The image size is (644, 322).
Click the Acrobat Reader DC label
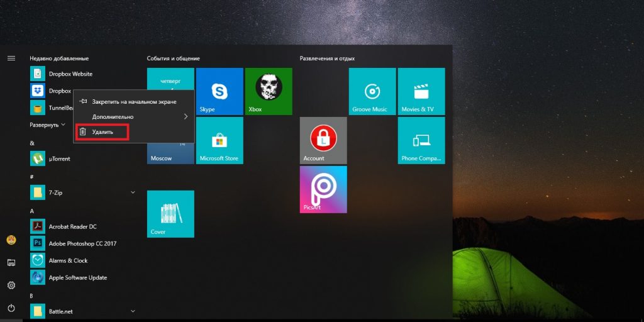(73, 226)
